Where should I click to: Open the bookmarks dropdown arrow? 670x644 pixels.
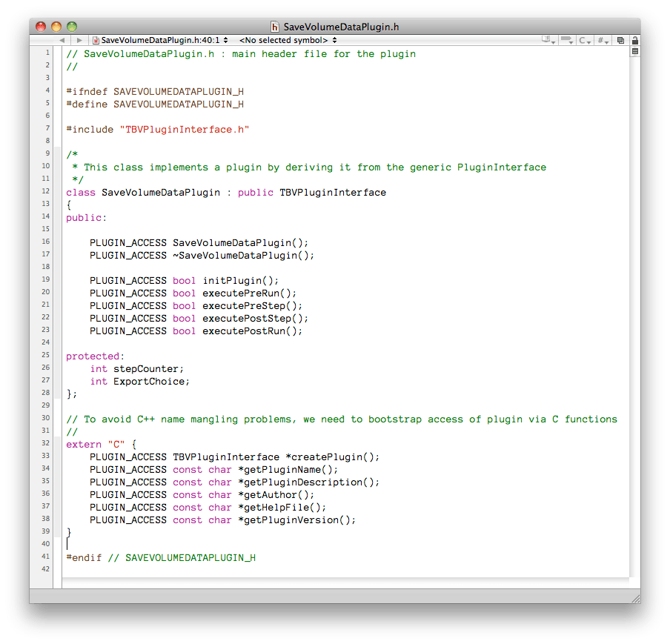[x=554, y=43]
